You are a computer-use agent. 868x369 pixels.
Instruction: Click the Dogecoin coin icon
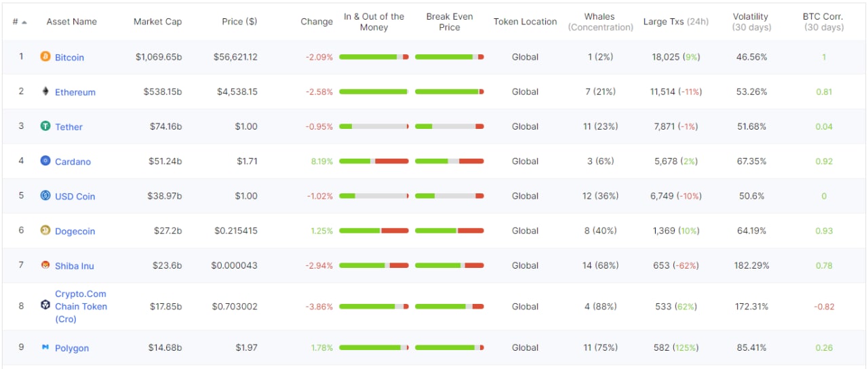click(x=45, y=230)
